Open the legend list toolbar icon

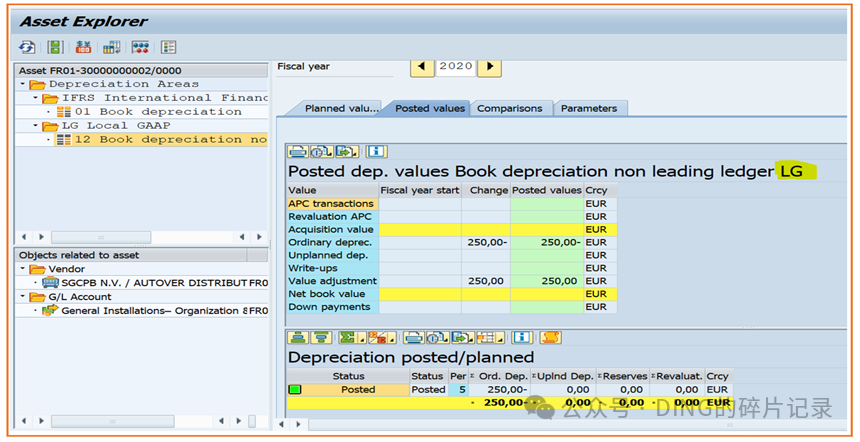point(168,47)
